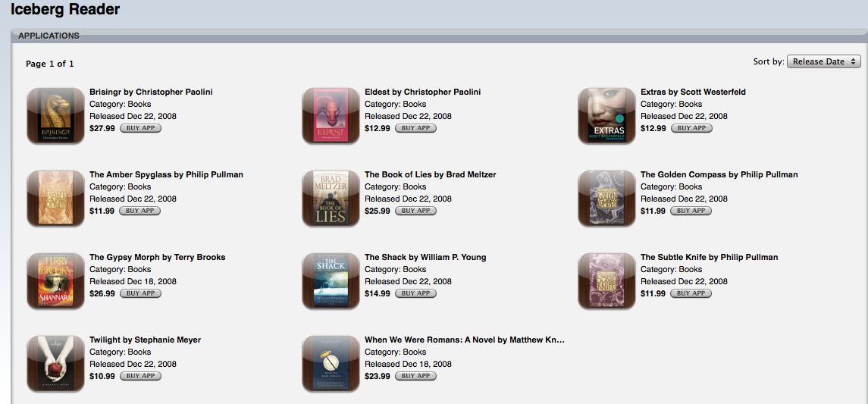This screenshot has width=868, height=404.
Task: Open the Sort by Release Date dropdown
Action: tap(824, 61)
